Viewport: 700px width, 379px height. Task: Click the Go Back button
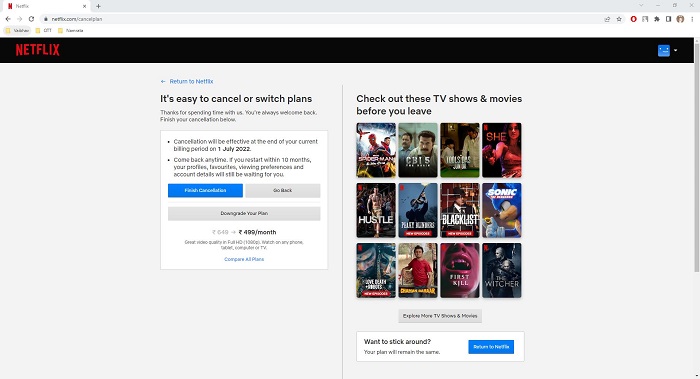pos(283,190)
